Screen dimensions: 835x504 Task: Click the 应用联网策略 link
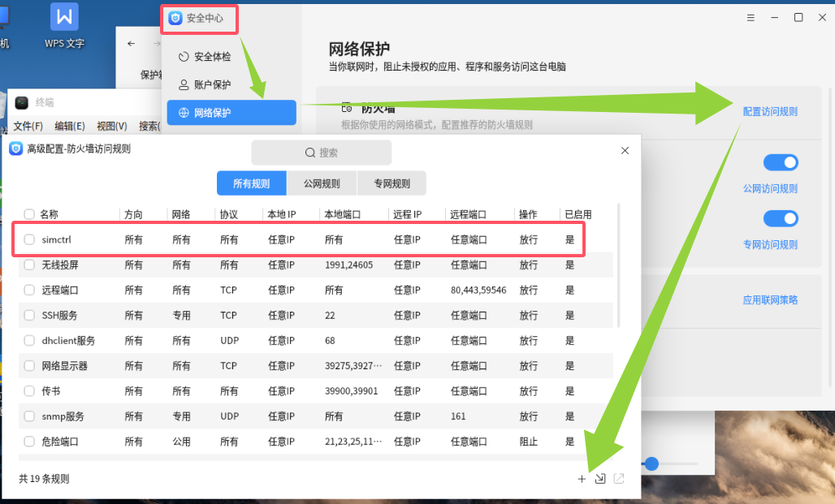click(x=770, y=299)
